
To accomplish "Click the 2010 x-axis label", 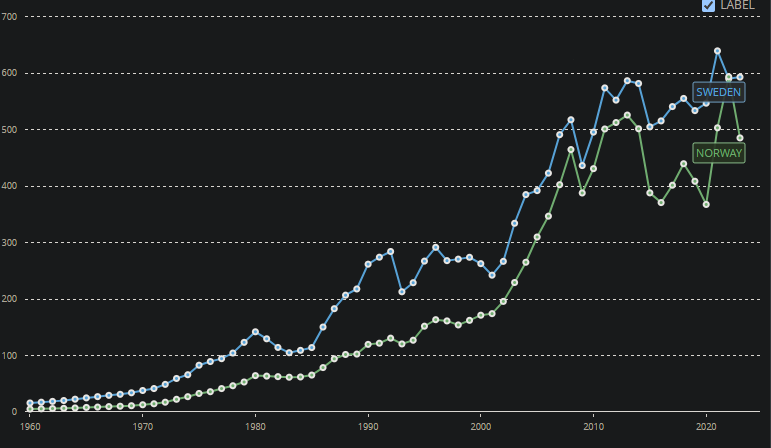I will [593, 427].
